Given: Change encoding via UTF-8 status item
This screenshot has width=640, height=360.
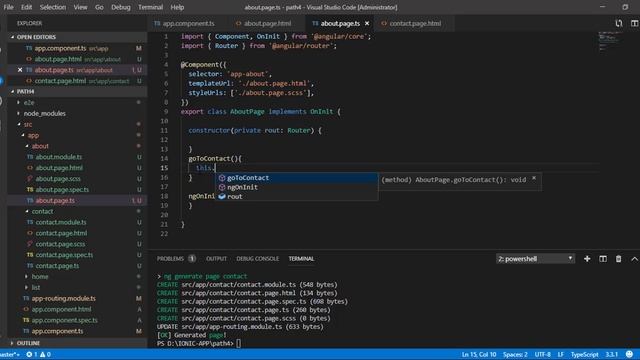Looking at the screenshot, I should tap(542, 354).
